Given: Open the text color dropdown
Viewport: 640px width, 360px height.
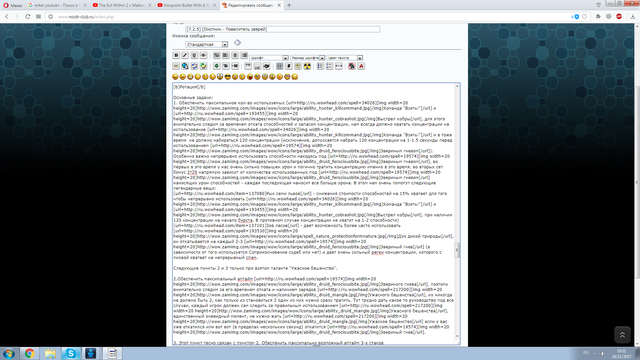Looking at the screenshot, I should point(344,58).
